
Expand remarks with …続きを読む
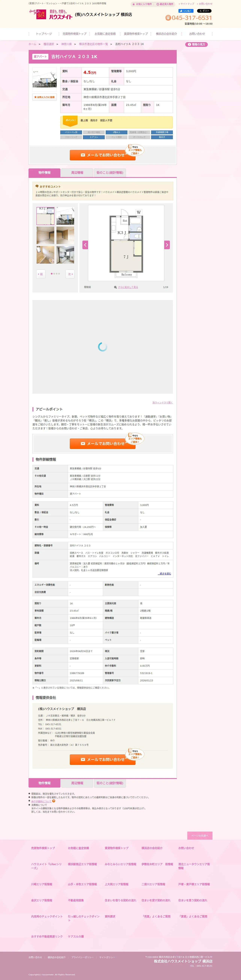(x=164, y=574)
